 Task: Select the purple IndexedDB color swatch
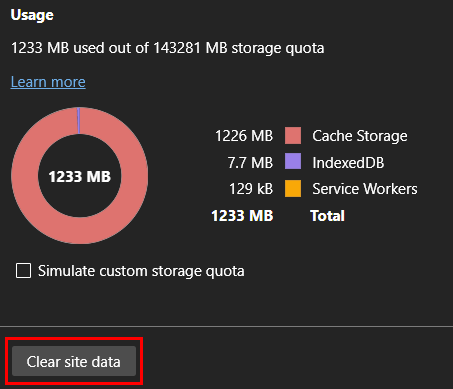coord(293,162)
